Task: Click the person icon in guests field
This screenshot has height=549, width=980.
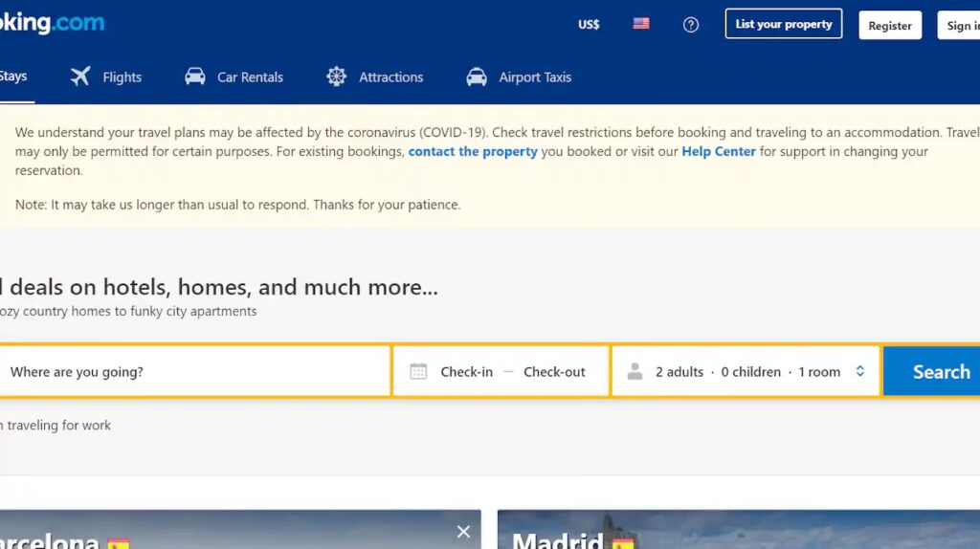Action: [635, 372]
